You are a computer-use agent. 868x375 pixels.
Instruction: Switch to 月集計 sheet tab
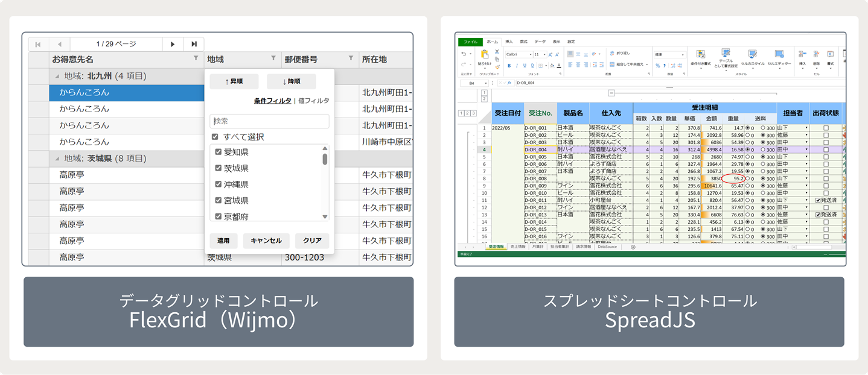[538, 247]
